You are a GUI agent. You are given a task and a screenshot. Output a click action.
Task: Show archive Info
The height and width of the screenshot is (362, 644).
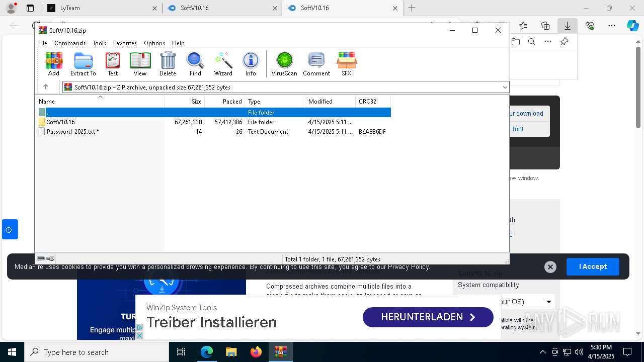[251, 64]
